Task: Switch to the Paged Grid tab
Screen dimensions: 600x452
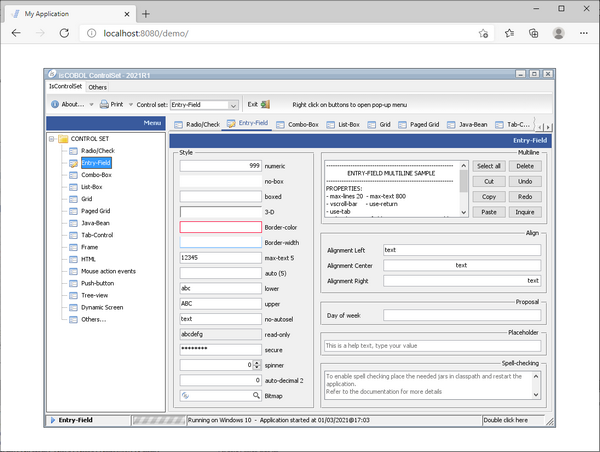Action: pos(419,124)
